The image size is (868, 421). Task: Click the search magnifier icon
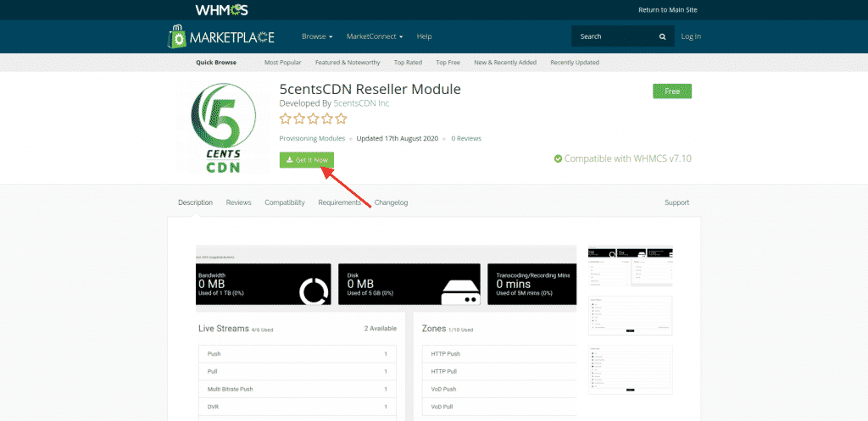(662, 36)
